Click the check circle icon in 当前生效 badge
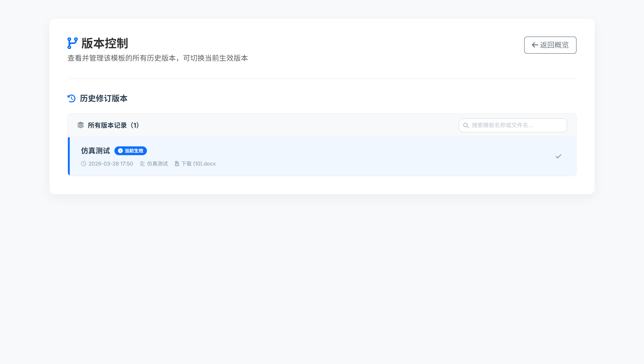 pos(120,151)
